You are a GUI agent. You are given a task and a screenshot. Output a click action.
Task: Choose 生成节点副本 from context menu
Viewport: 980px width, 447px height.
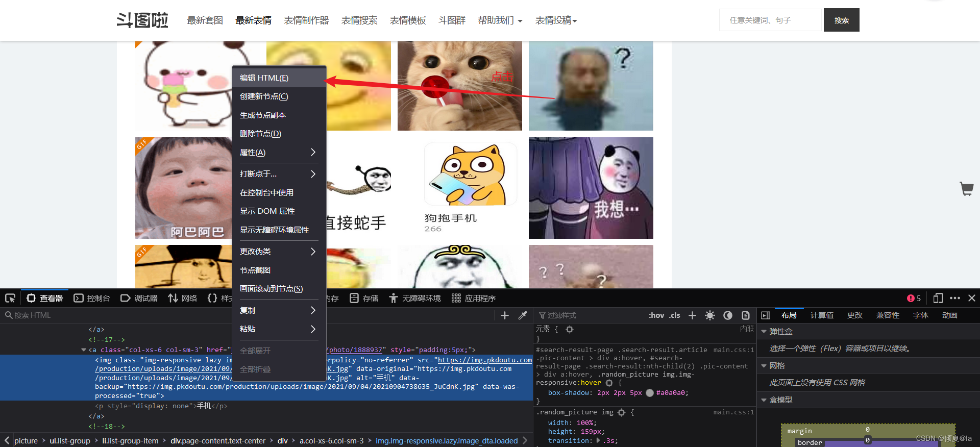(x=279, y=115)
